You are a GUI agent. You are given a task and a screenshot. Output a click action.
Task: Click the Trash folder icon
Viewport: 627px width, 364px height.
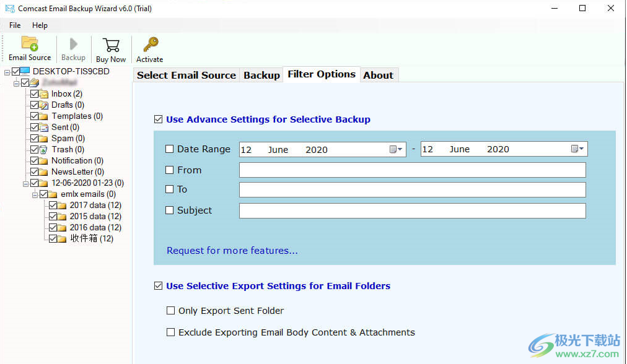[44, 150]
